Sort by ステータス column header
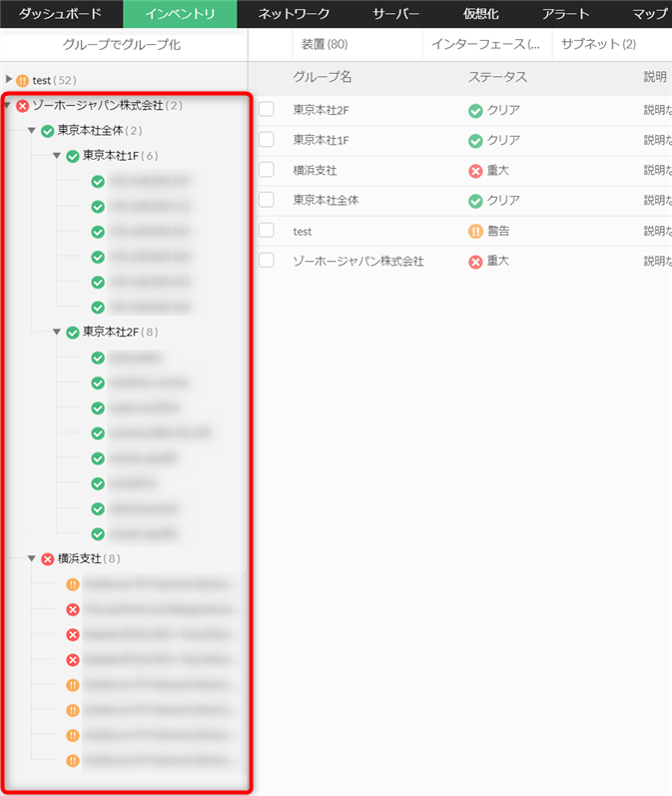The height and width of the screenshot is (796, 672). pyautogui.click(x=497, y=77)
